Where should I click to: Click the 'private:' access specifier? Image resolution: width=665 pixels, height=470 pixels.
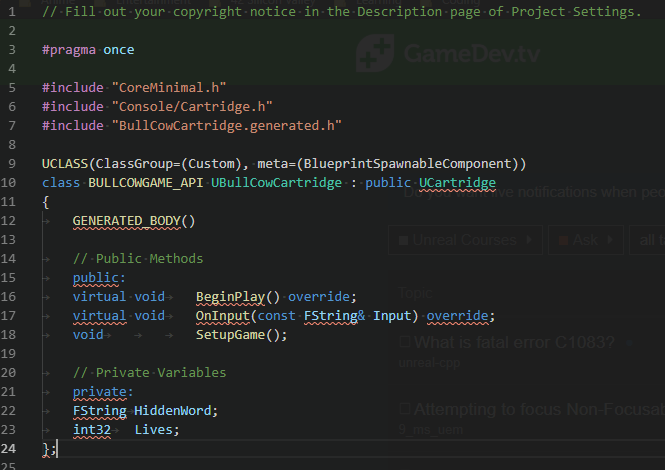103,392
